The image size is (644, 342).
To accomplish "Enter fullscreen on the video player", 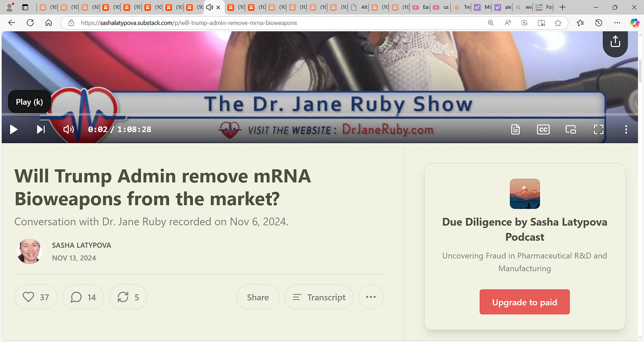I will click(598, 129).
